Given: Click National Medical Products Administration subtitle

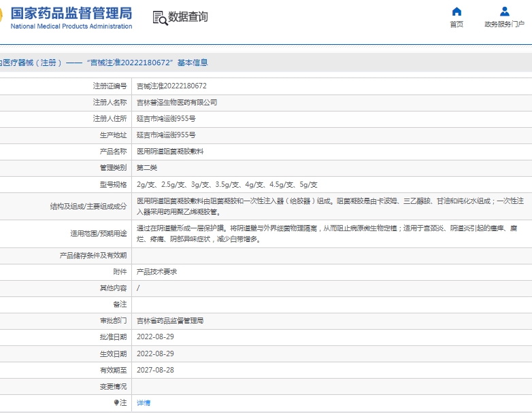Looking at the screenshot, I should 71,26.
